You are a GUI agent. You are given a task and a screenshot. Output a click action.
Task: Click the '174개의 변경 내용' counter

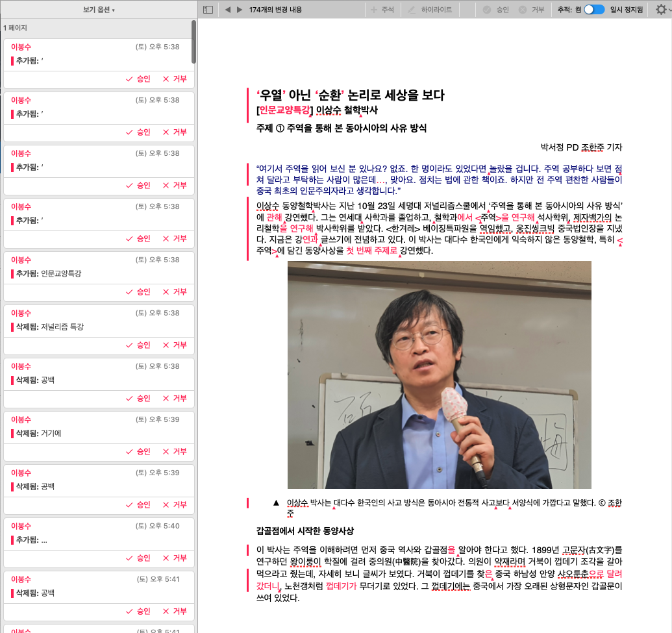coord(275,10)
